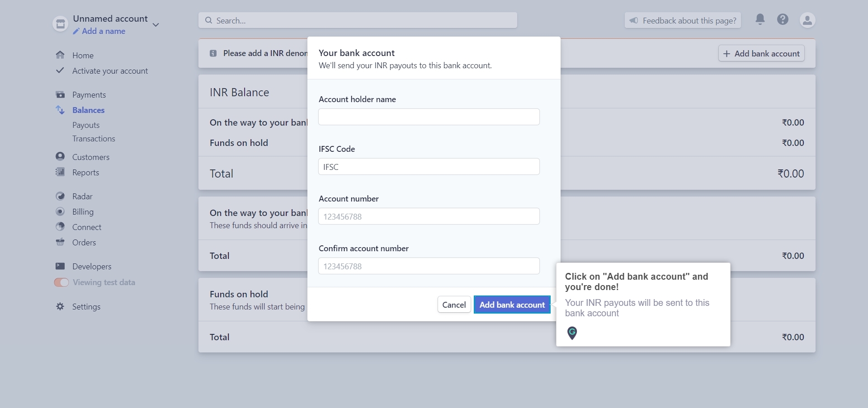Go to the Transactions section

click(94, 138)
